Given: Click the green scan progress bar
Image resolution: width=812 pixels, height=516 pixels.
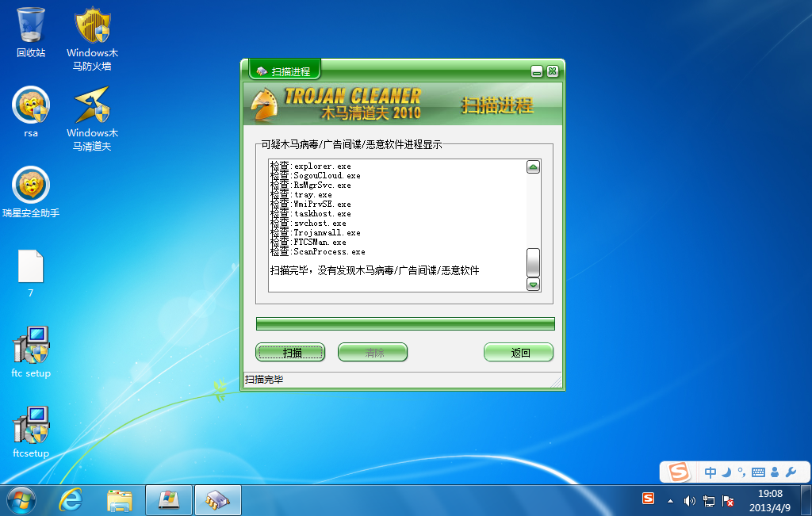Looking at the screenshot, I should (405, 324).
